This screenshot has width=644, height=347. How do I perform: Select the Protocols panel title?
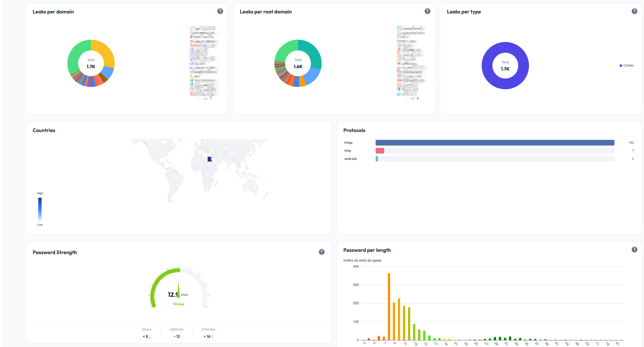(x=354, y=130)
